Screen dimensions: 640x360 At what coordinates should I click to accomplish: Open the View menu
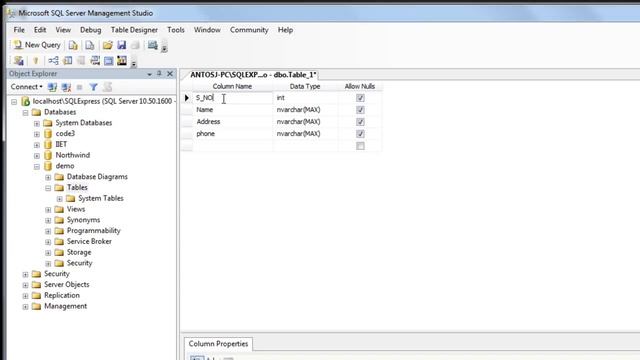[x=63, y=30]
